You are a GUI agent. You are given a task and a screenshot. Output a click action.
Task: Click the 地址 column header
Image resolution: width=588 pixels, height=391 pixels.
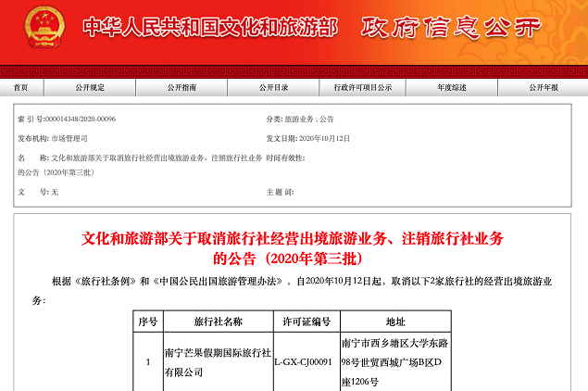tap(395, 322)
